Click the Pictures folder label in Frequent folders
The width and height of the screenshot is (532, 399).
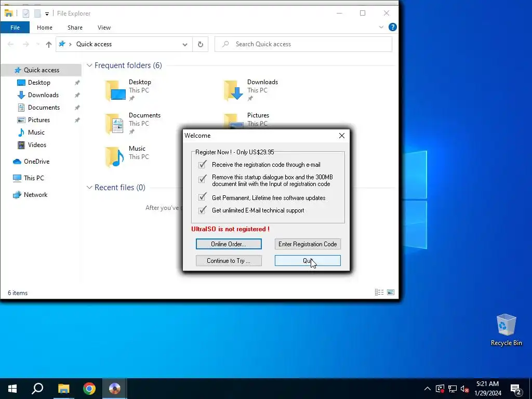(x=258, y=115)
